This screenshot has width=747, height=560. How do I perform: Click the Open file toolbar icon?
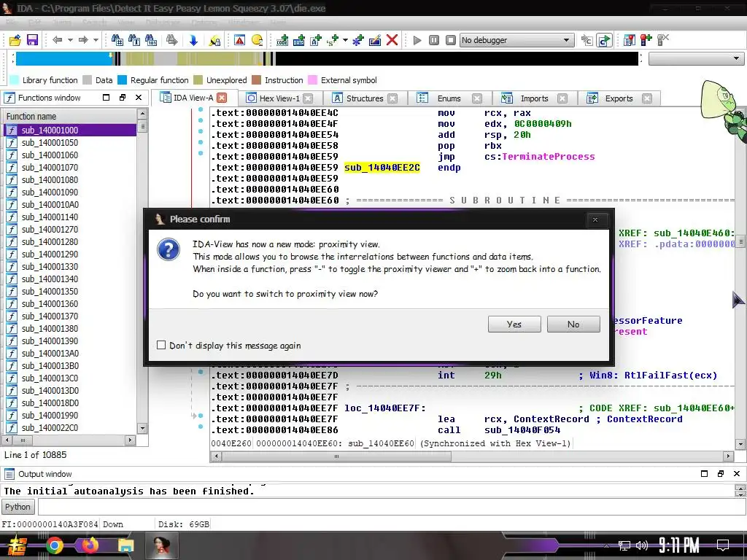(15, 40)
